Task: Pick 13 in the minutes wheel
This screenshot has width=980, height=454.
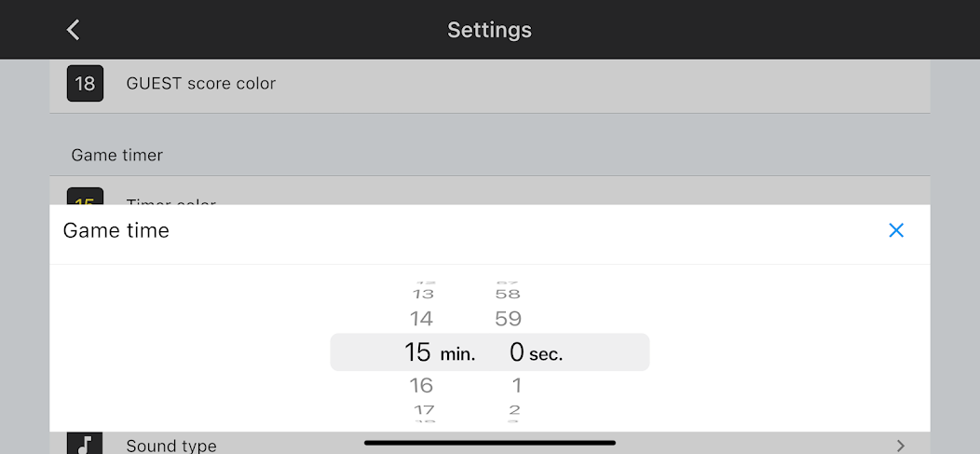Action: coord(423,294)
